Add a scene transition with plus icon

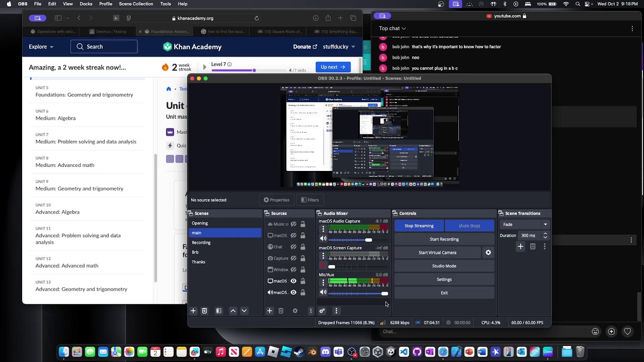point(521,246)
